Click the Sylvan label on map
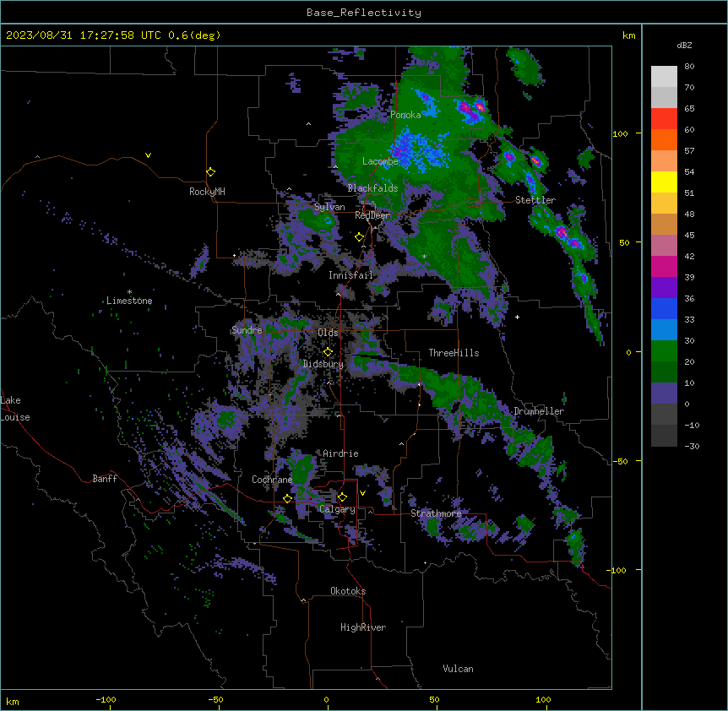 click(329, 207)
